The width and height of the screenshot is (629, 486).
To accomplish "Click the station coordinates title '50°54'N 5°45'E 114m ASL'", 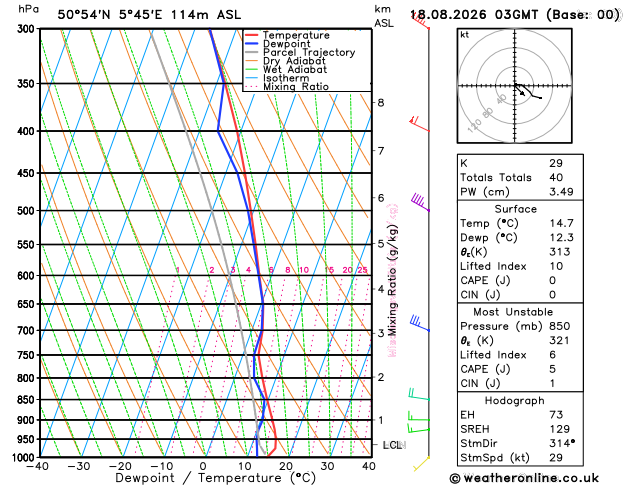I will tap(149, 15).
